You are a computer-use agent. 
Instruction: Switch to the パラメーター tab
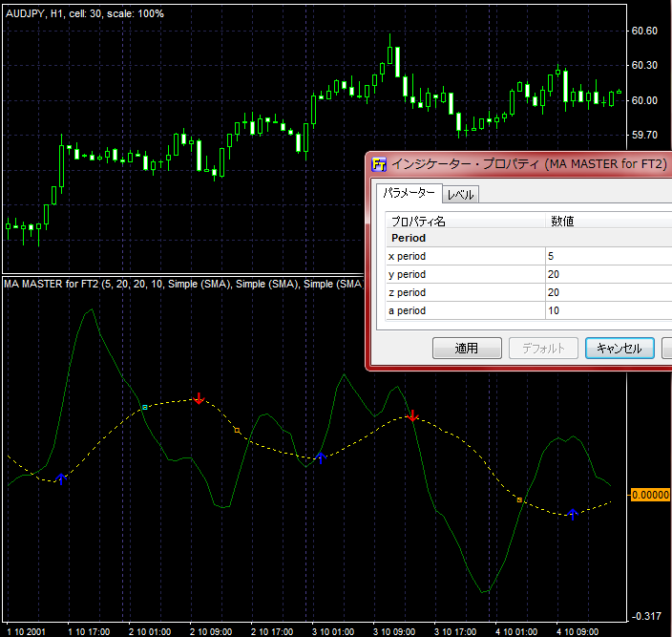click(x=409, y=193)
